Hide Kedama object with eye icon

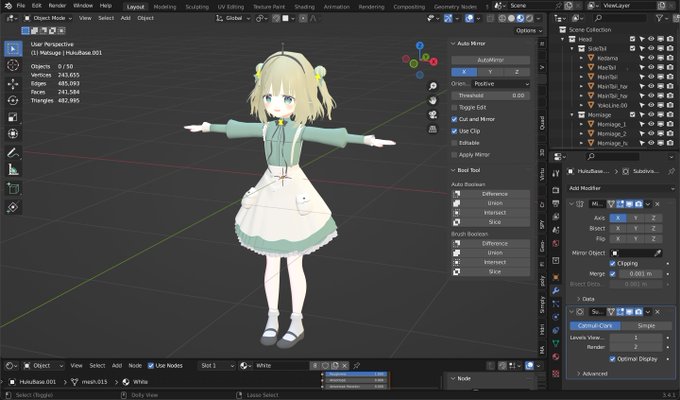(651, 58)
